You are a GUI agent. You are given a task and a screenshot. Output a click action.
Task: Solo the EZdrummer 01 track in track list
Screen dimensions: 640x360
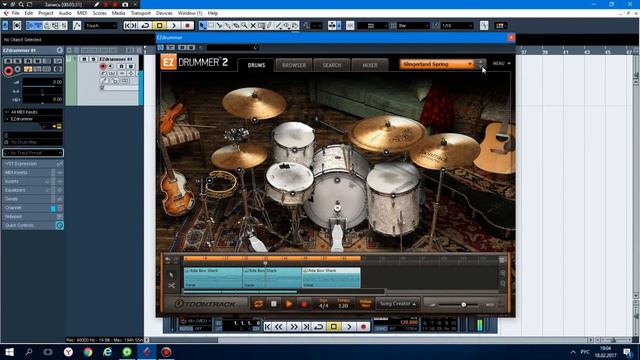point(93,59)
